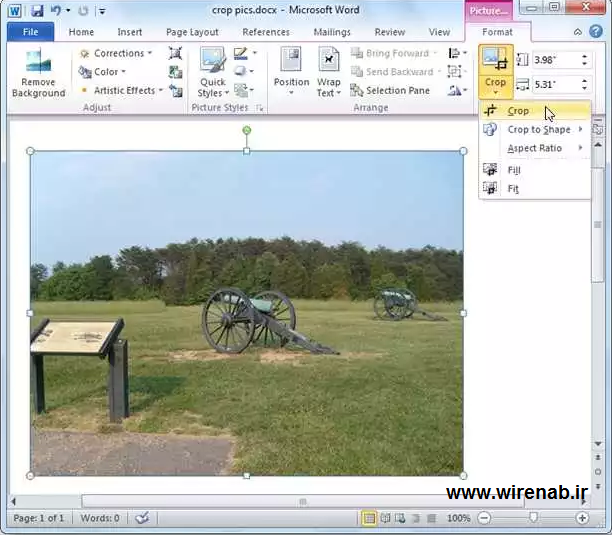
Task: Select Crop from the dropdown menu
Action: pyautogui.click(x=518, y=111)
